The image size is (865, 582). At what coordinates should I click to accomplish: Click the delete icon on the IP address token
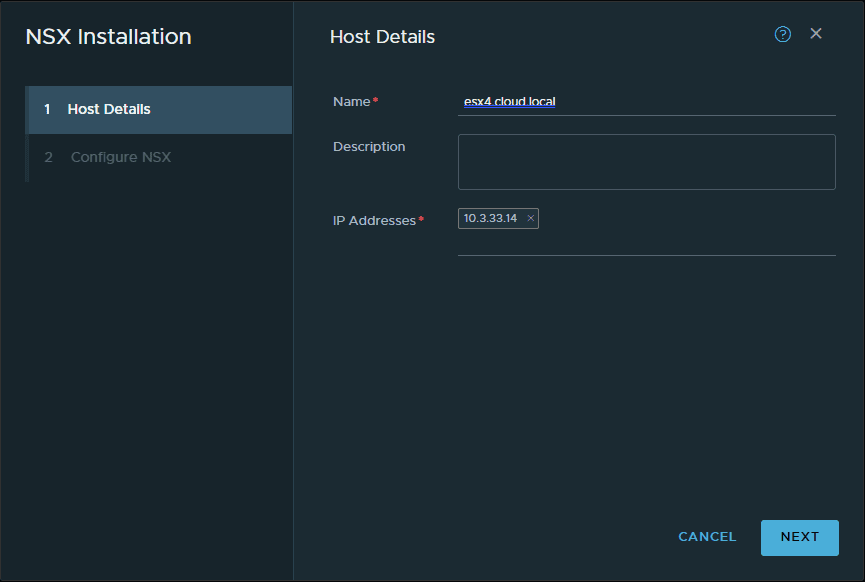(x=530, y=218)
